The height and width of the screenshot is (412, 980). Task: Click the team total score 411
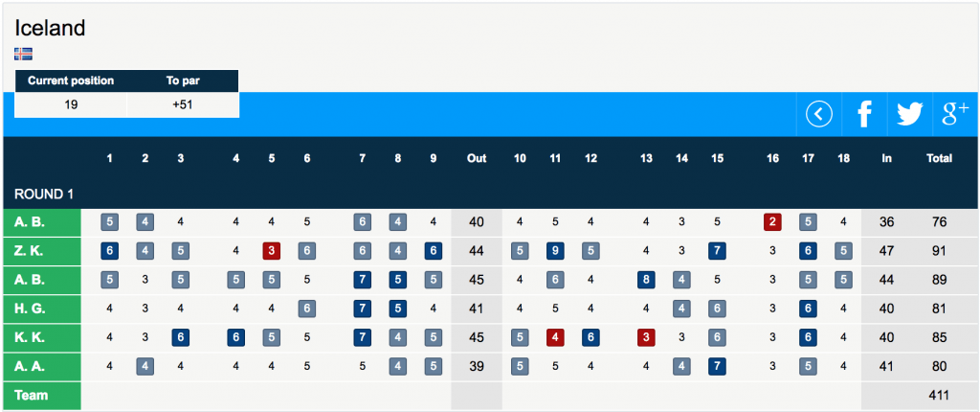tap(939, 395)
